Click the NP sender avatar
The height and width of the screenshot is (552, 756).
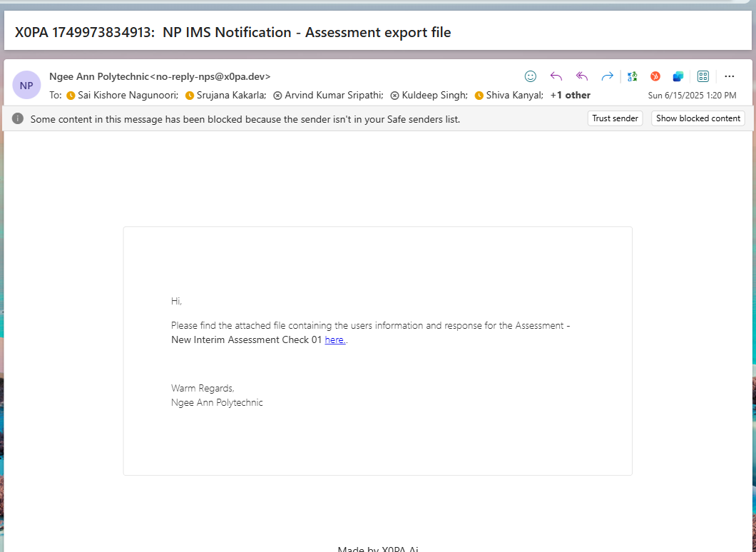pos(26,86)
